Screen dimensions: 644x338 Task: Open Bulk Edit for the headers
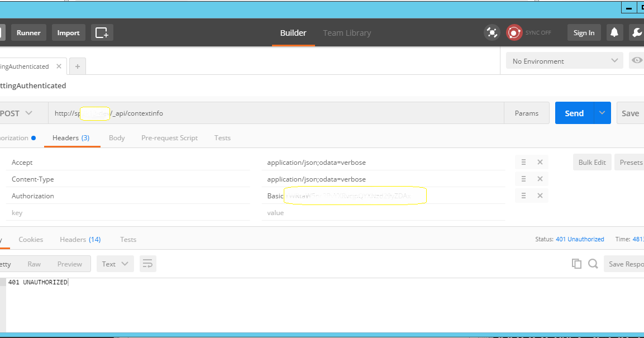[591, 162]
